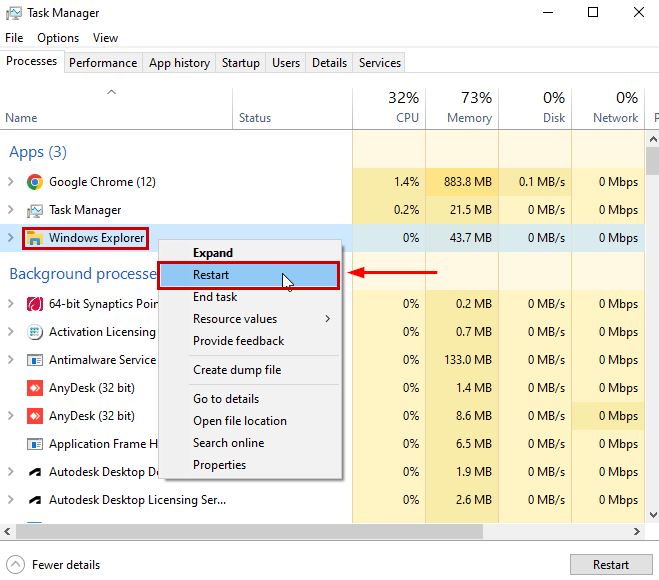Screen dimensions: 659x580
Task: Choose End task in the context menu
Action: click(x=250, y=297)
